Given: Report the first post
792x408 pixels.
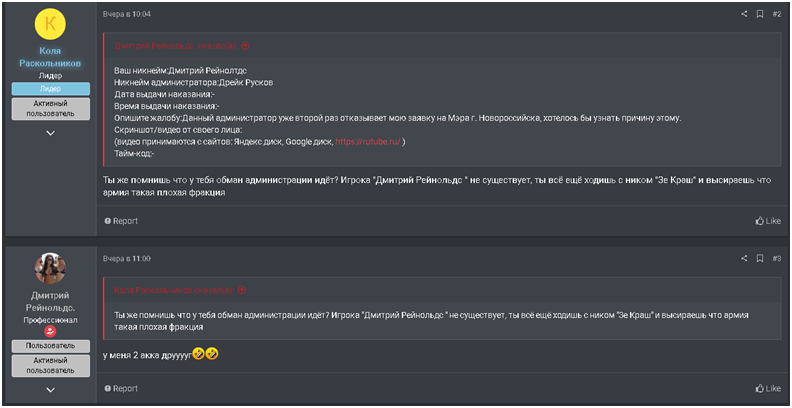Looking at the screenshot, I should point(121,221).
